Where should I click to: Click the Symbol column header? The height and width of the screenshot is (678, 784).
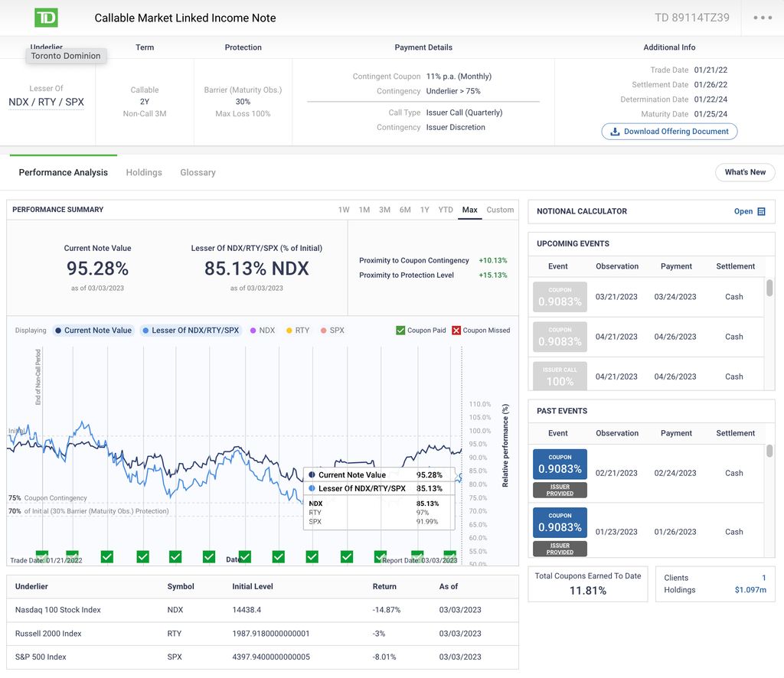pos(181,587)
